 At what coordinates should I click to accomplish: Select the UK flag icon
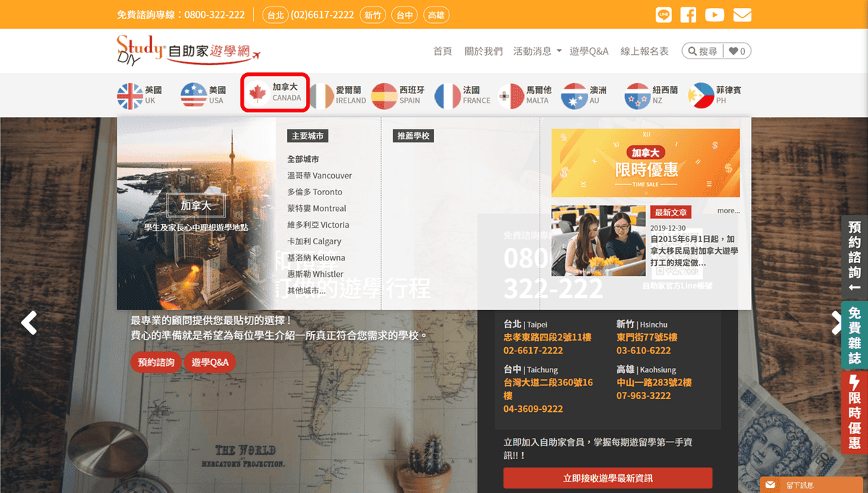(130, 95)
